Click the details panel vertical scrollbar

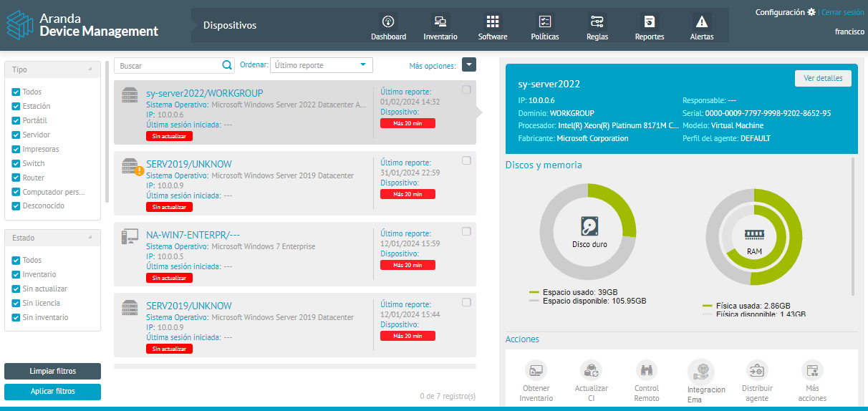tap(853, 226)
